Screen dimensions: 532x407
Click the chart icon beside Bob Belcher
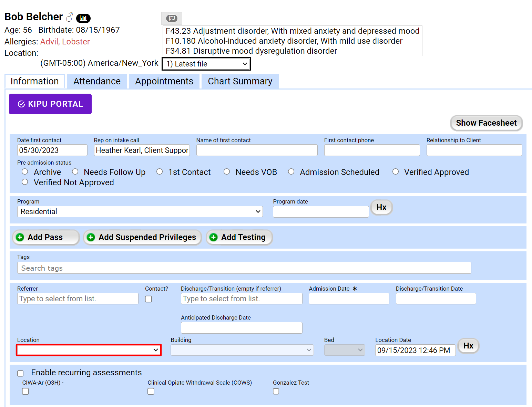click(x=83, y=18)
